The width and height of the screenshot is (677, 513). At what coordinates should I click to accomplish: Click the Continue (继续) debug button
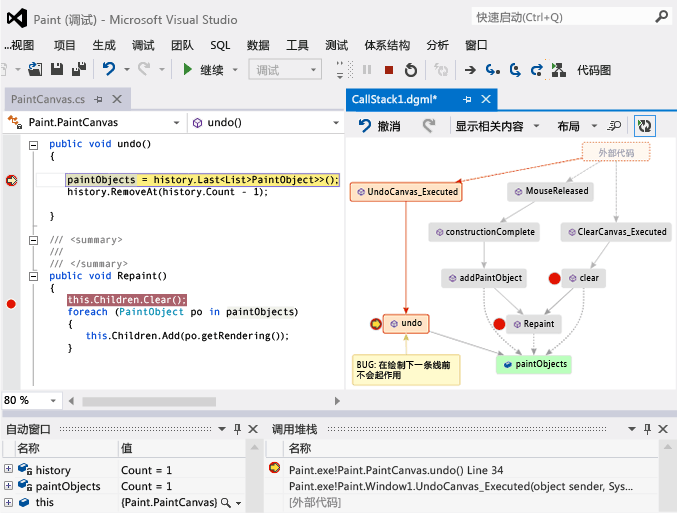pos(203,70)
